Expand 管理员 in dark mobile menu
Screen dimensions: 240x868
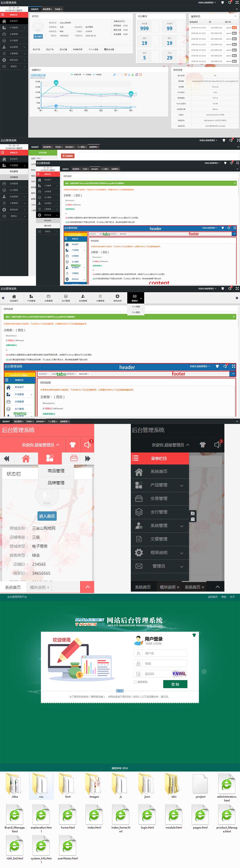click(182, 566)
